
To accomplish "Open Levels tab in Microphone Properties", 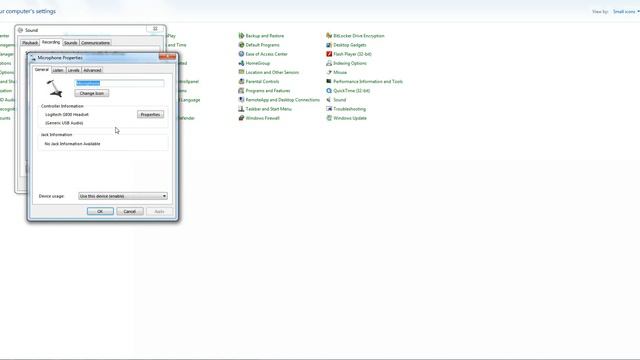I will [73, 70].
